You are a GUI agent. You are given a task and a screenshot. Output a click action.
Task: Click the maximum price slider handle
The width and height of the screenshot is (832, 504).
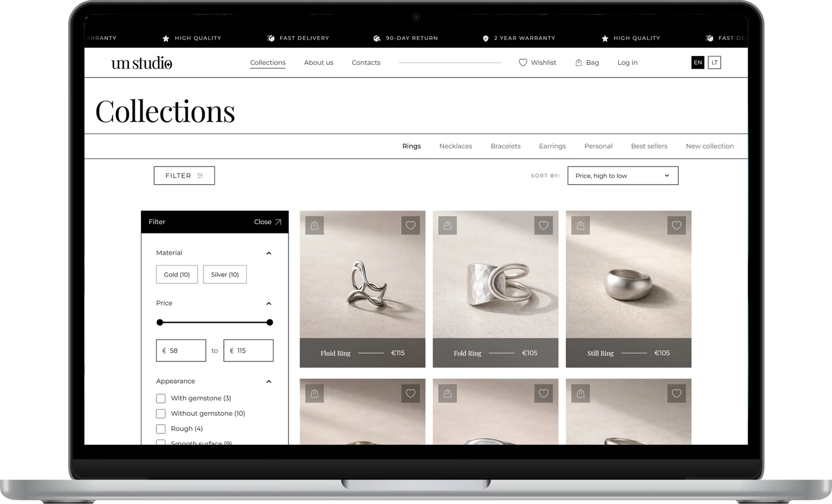(270, 323)
